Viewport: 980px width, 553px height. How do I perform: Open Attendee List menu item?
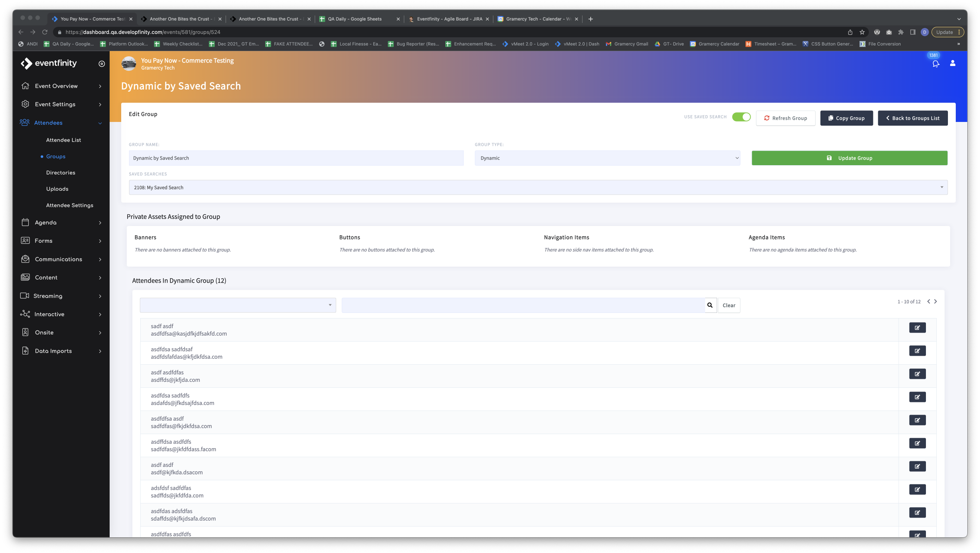[63, 140]
